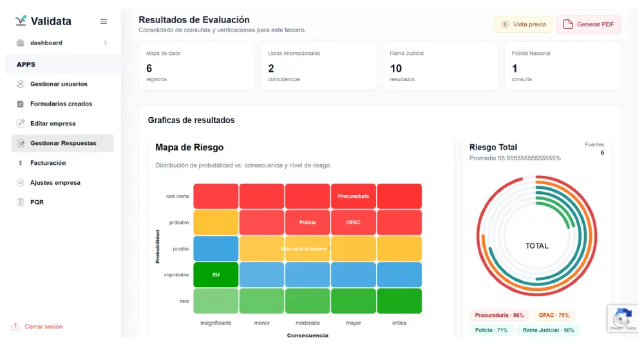Click the PQR document icon
The height and width of the screenshot is (360, 644).
pos(20,202)
